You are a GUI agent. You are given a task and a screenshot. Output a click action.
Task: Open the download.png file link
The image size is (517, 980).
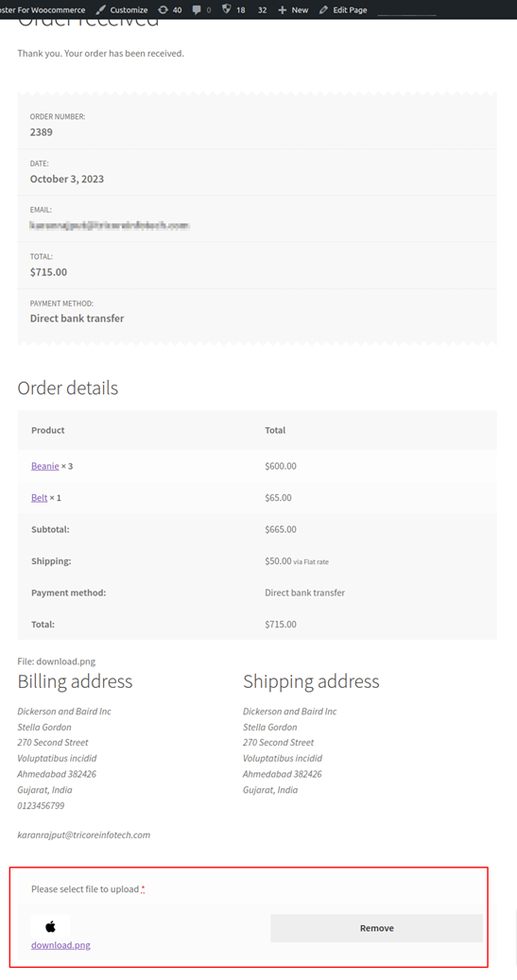[60, 945]
